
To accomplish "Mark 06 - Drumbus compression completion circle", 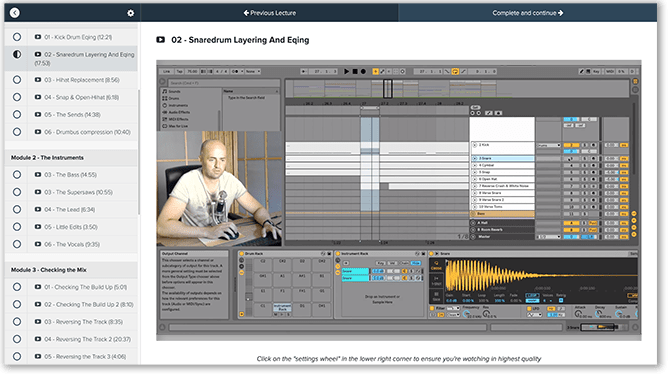I will pos(17,132).
